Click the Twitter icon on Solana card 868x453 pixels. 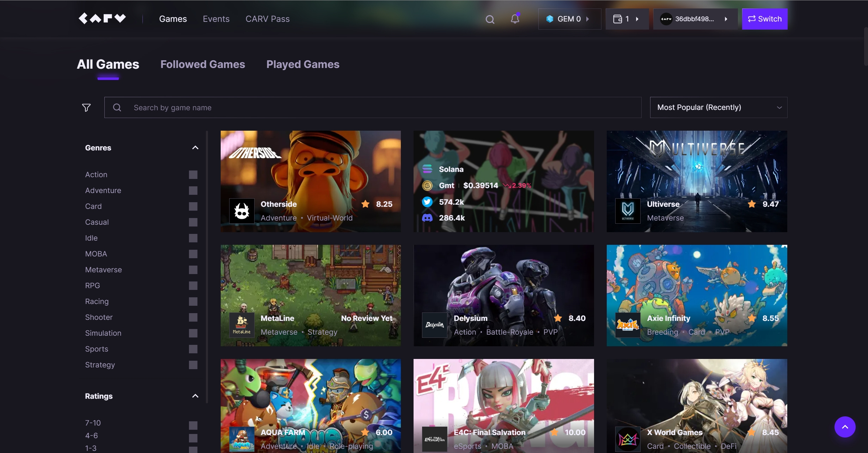(x=427, y=202)
